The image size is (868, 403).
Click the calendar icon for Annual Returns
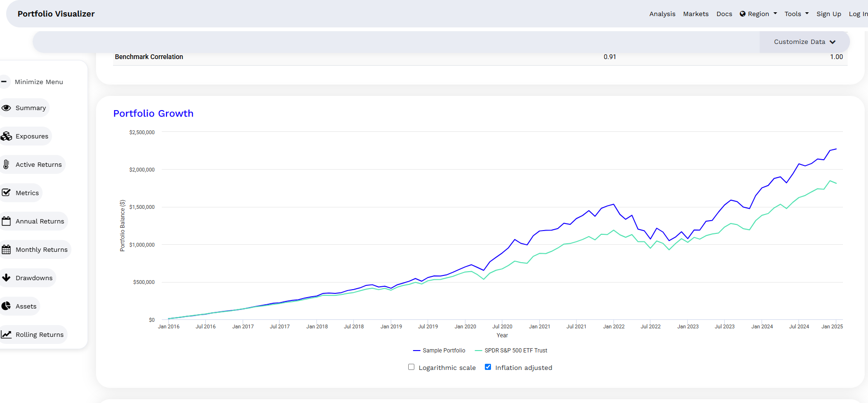[6, 221]
